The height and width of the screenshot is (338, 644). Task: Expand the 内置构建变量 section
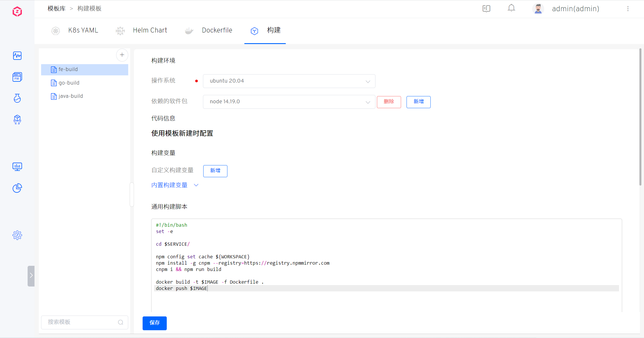coord(175,185)
